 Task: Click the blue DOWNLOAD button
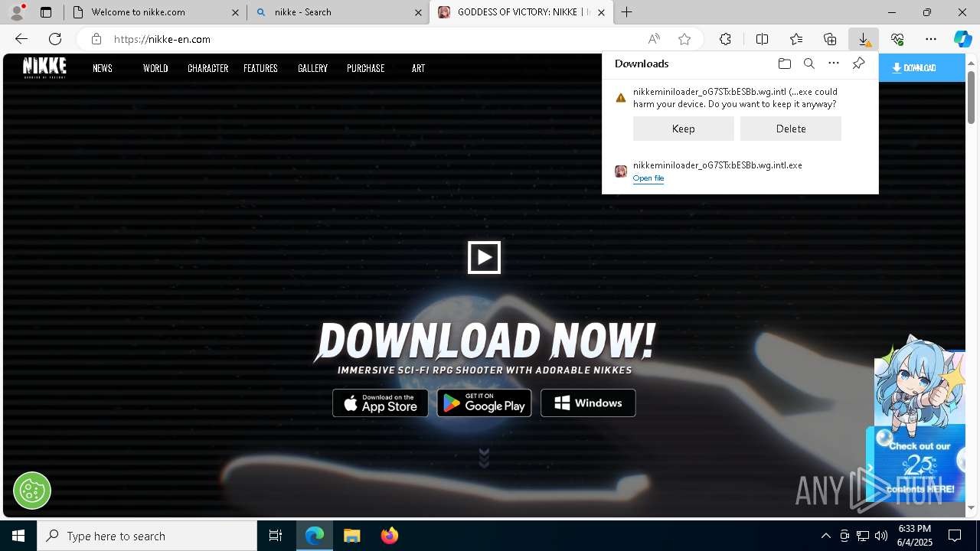coord(922,67)
